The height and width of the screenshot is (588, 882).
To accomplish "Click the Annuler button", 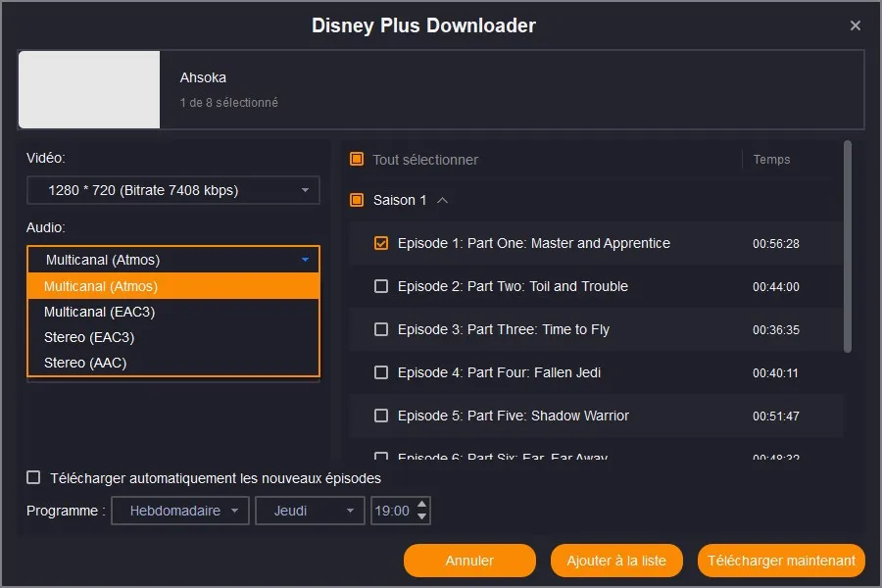I will point(469,561).
